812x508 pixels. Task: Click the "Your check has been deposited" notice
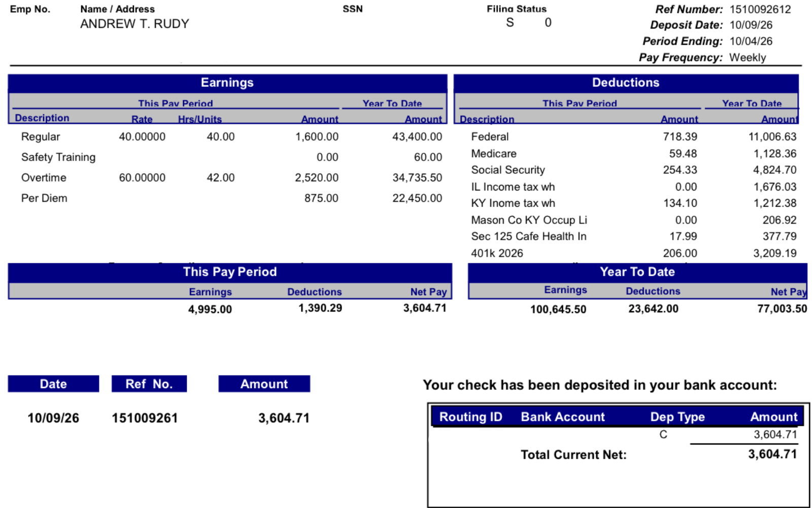[600, 385]
